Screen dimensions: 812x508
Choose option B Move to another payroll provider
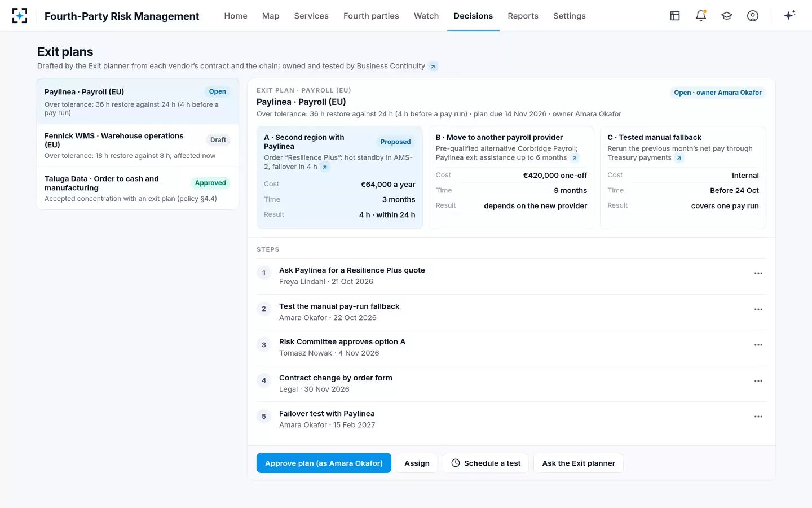511,177
